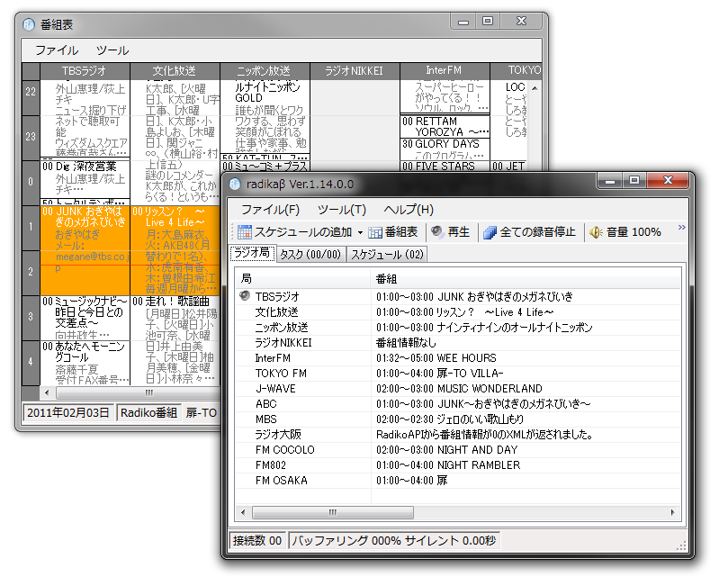This screenshot has width=728, height=586.
Task: Click the 30 GLORY DAYS program cell
Action: (x=445, y=149)
